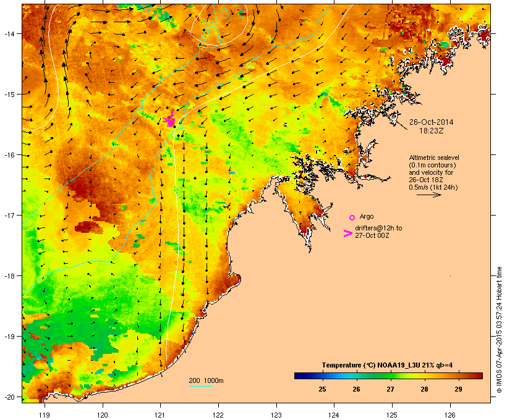Click colorbar value 28
The height and width of the screenshot is (420, 507).
[x=424, y=389]
